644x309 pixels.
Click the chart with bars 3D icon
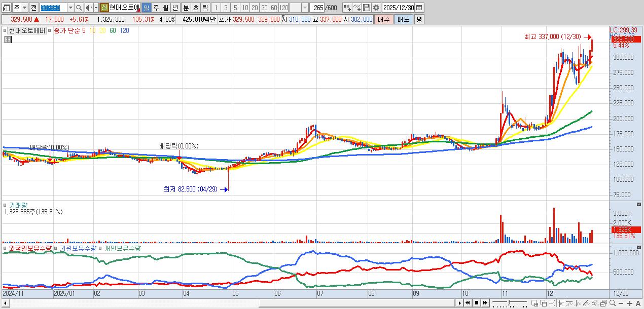point(595,303)
